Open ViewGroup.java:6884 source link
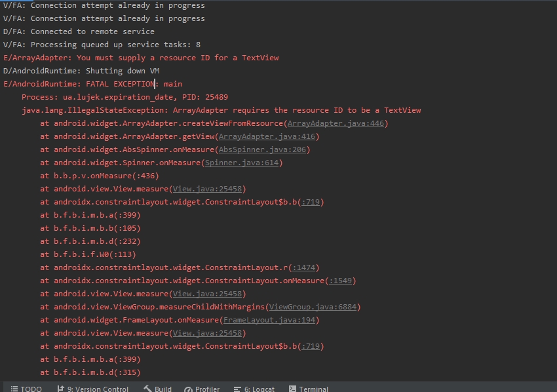The height and width of the screenshot is (392, 557). (313, 307)
